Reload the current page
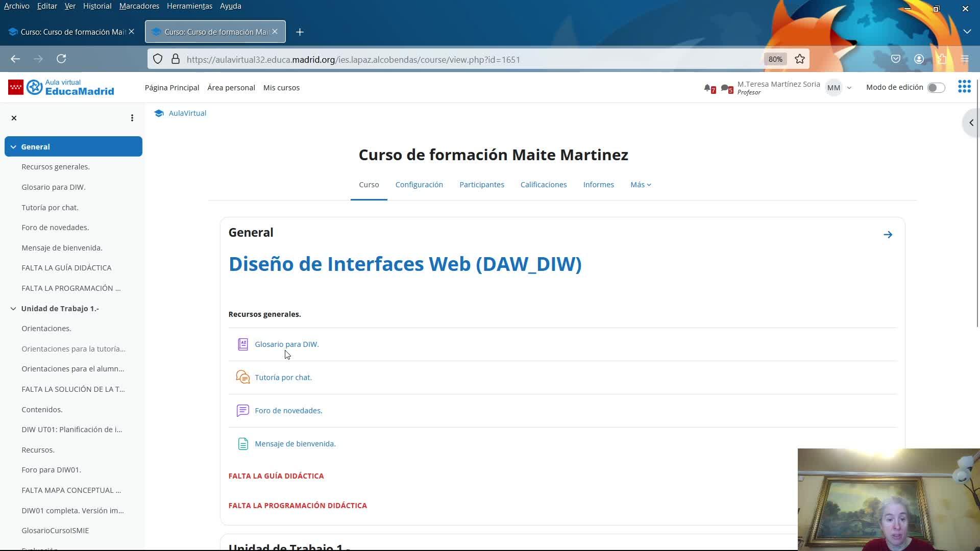The height and width of the screenshot is (551, 980). 61,59
